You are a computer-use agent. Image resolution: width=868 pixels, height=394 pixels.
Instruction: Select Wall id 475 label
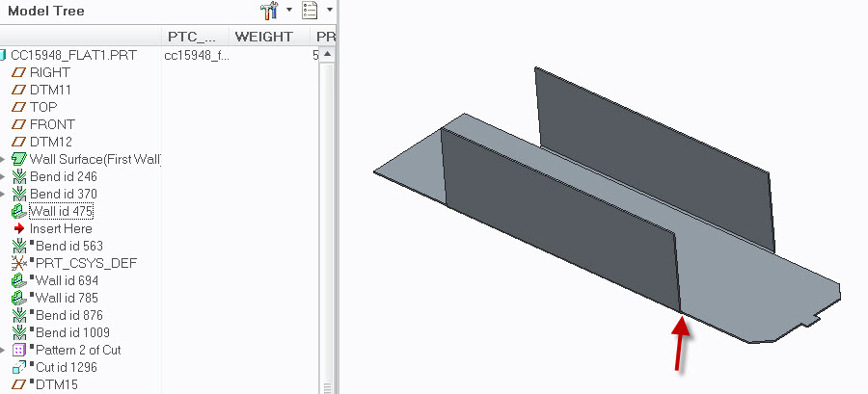(x=61, y=211)
